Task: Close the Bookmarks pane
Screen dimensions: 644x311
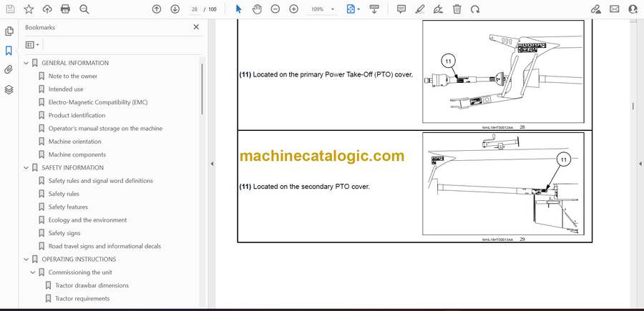Action: click(x=196, y=27)
